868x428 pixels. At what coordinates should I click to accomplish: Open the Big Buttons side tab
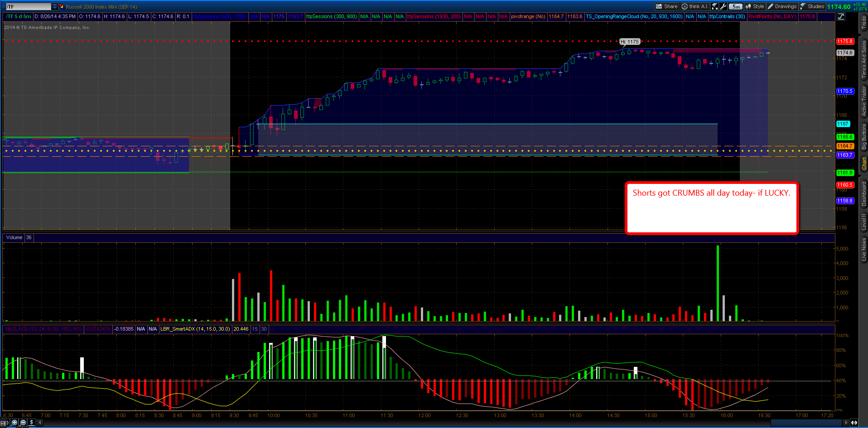point(863,136)
